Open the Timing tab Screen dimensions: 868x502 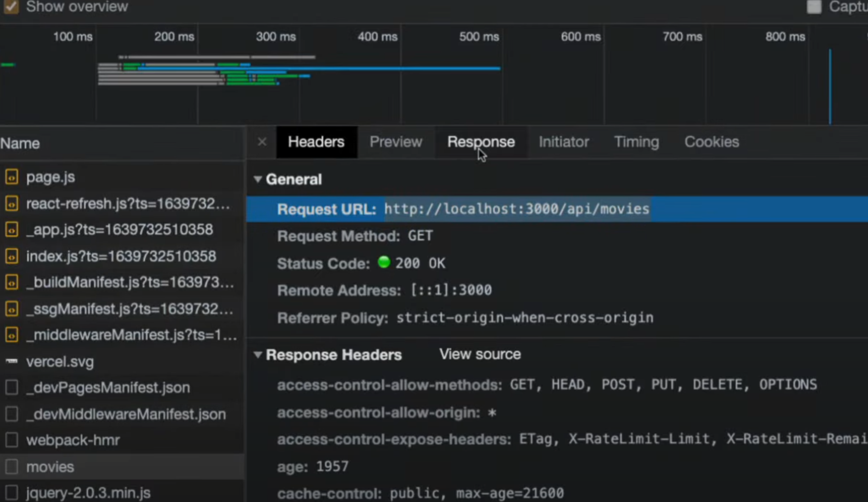click(x=636, y=142)
